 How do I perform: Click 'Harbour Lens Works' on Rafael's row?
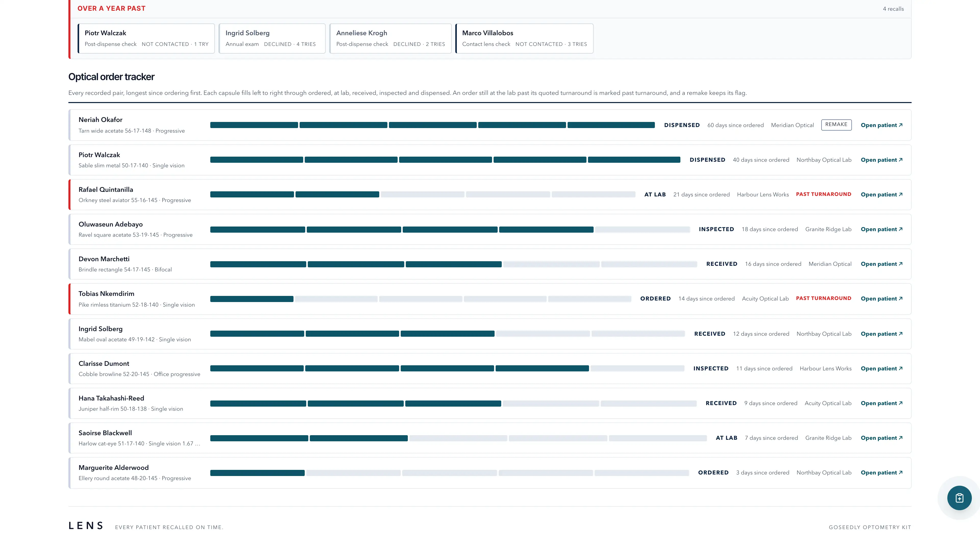(763, 194)
